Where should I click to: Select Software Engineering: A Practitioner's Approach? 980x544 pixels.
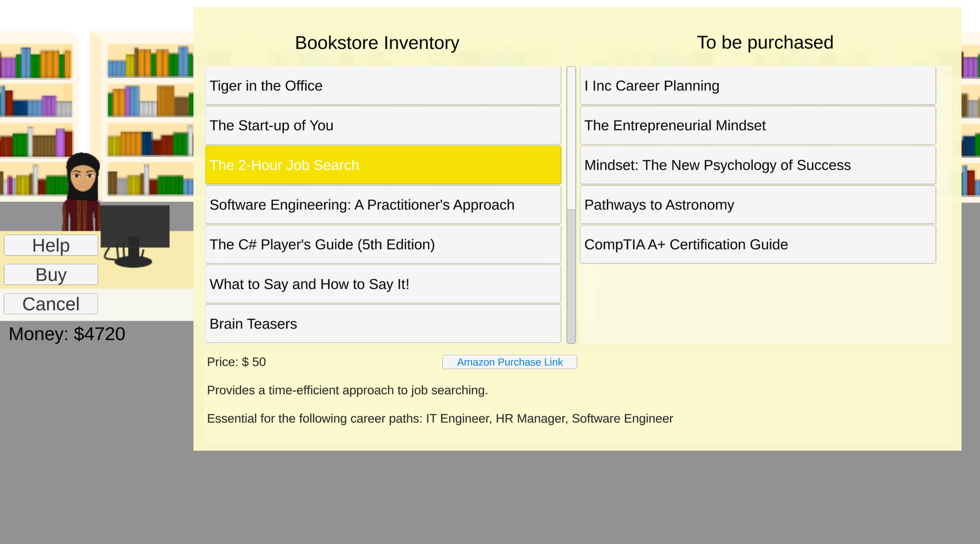click(383, 205)
